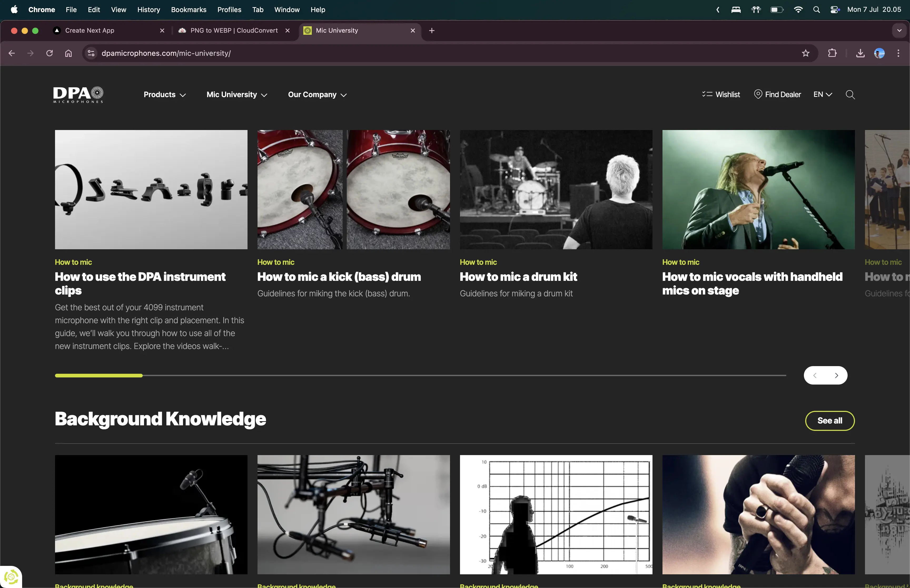Image resolution: width=910 pixels, height=588 pixels.
Task: Click the Chrome back arrow
Action: [x=12, y=53]
